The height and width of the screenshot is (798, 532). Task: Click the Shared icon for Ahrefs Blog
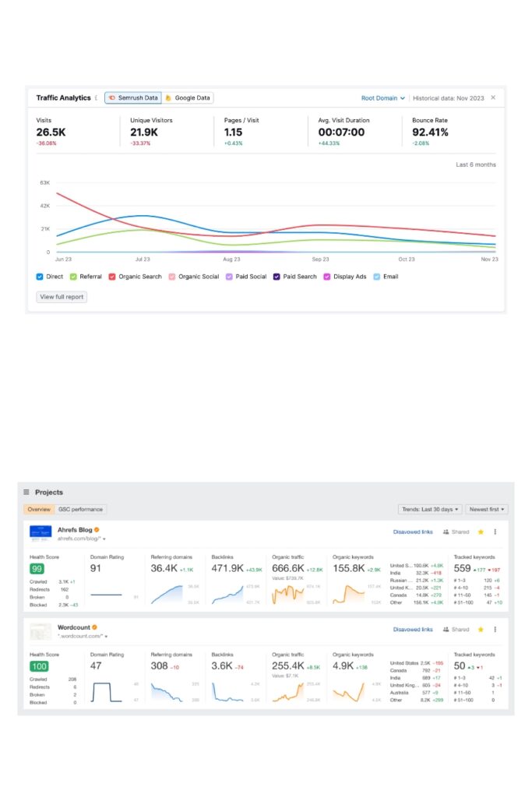(x=460, y=531)
